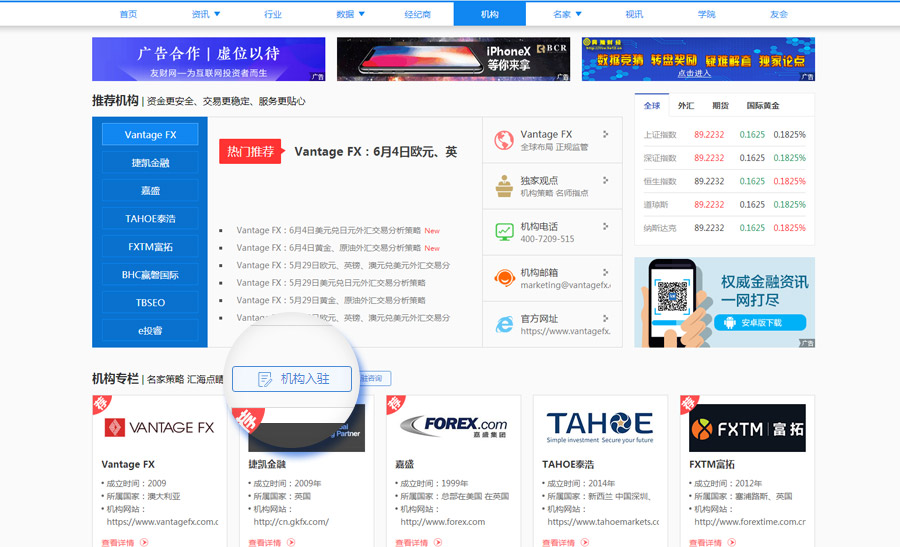Viewport: 900px width, 547px height.
Task: Select Vantage FX in blue sidebar
Action: (x=150, y=135)
